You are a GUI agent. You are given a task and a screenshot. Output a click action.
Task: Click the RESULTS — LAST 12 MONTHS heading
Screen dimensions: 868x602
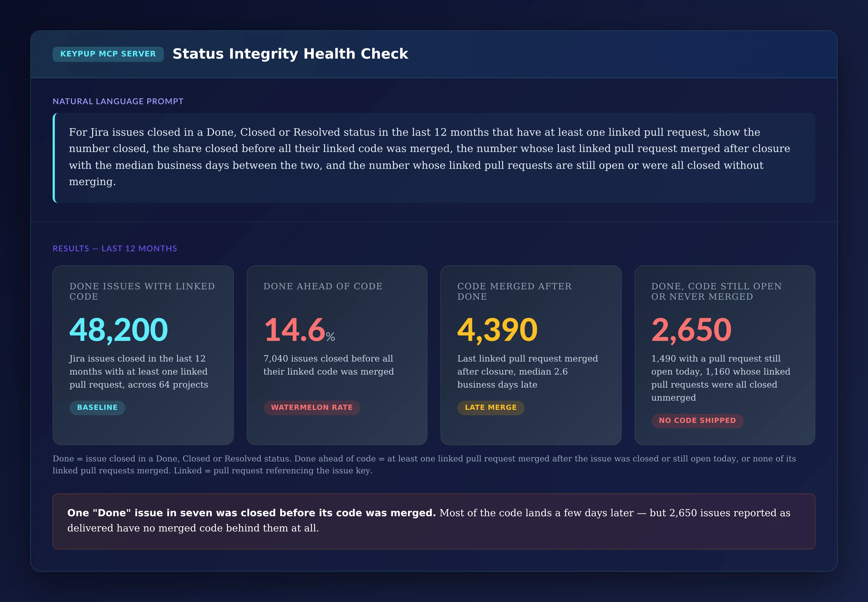tap(115, 249)
